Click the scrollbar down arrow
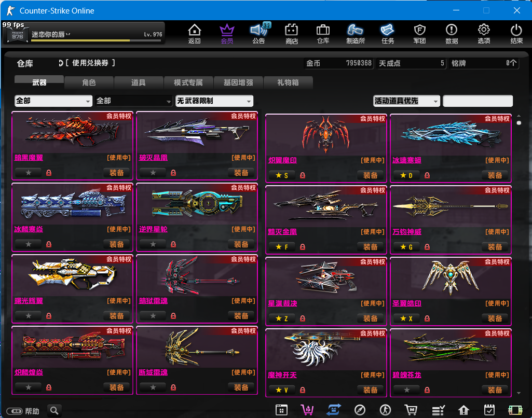This screenshot has height=418, width=532. point(519,393)
